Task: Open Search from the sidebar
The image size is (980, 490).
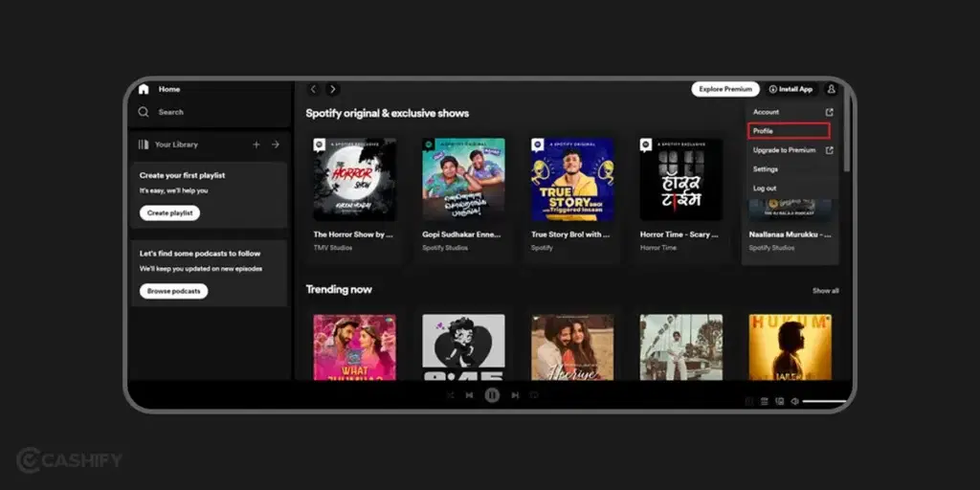Action: [161, 112]
